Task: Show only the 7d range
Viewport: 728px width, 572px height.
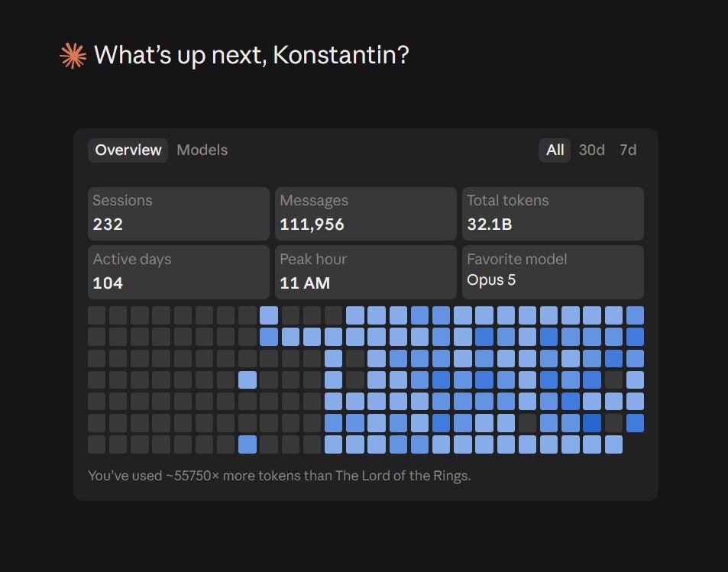Action: click(628, 150)
